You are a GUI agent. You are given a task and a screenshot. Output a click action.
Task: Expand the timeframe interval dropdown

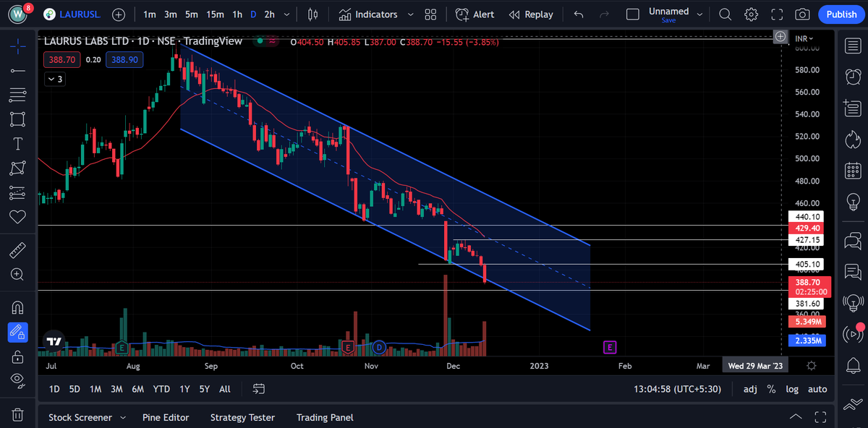tap(288, 14)
